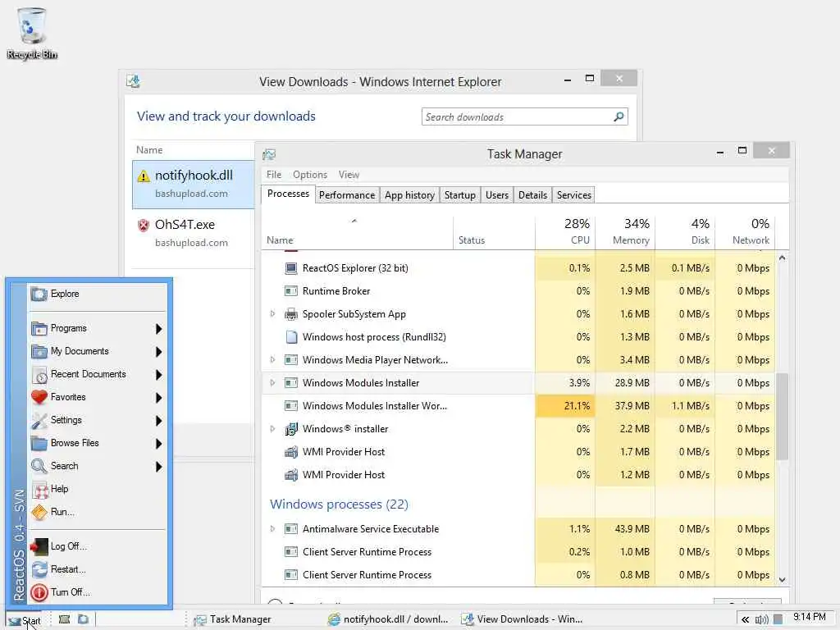Viewport: 840px width, 630px height.
Task: Click the OhS4T.exe red shield icon
Action: point(143,226)
